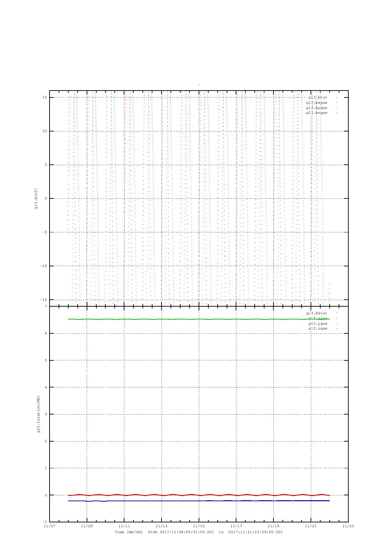Click the wavy red xgse line near zero
Screen dimensions: 392x555
(199, 495)
